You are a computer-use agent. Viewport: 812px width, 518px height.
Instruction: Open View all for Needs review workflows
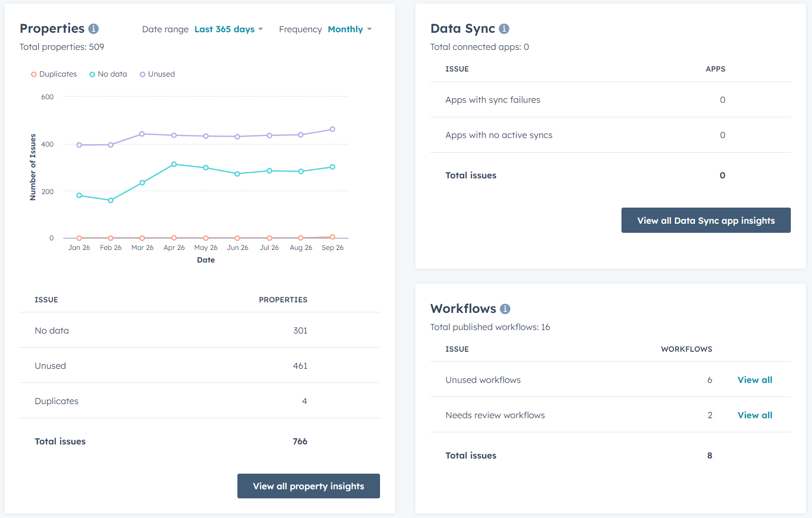click(x=755, y=415)
